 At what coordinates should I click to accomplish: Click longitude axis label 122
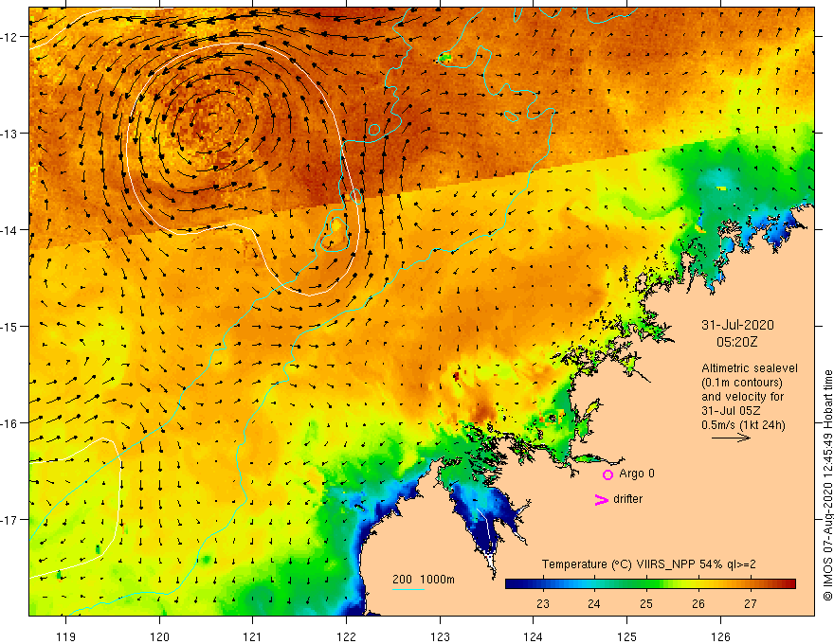click(x=346, y=637)
